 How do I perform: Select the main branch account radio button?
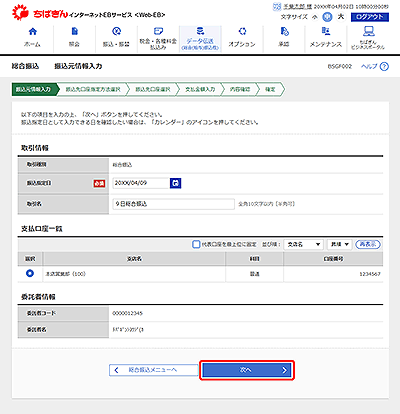[x=30, y=273]
